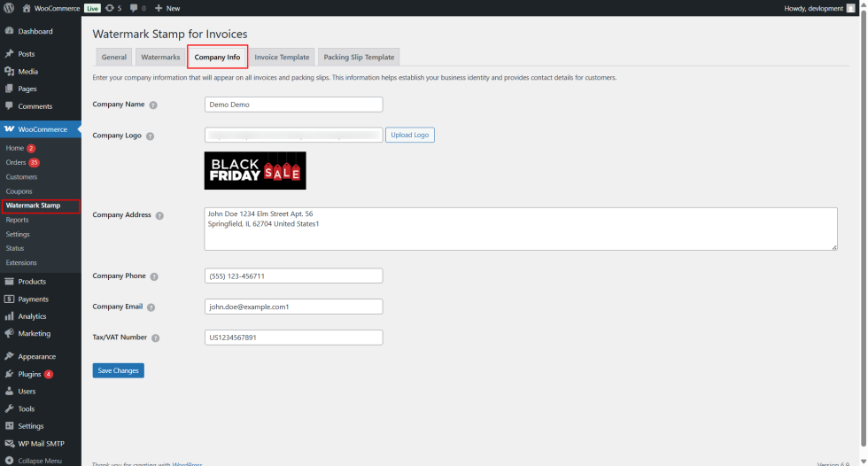868x466 pixels.
Task: Click the Save Changes button
Action: point(119,370)
